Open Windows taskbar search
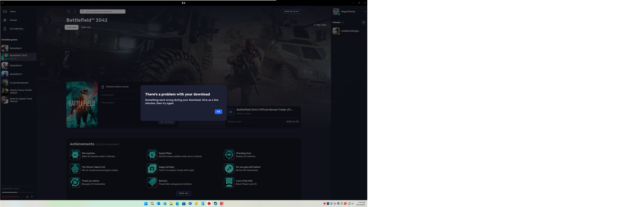 pyautogui.click(x=152, y=204)
